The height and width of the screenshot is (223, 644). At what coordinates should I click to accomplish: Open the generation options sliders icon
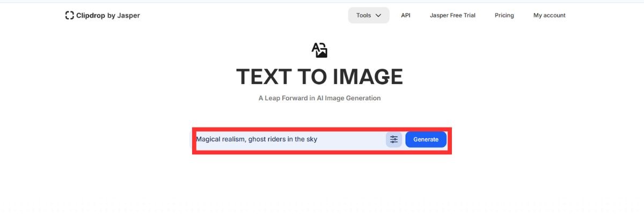(394, 139)
